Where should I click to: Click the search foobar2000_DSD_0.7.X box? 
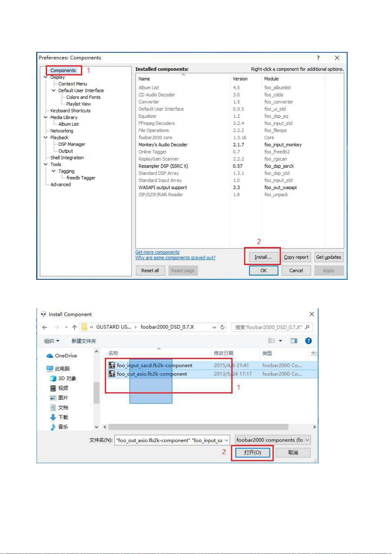pyautogui.click(x=272, y=327)
